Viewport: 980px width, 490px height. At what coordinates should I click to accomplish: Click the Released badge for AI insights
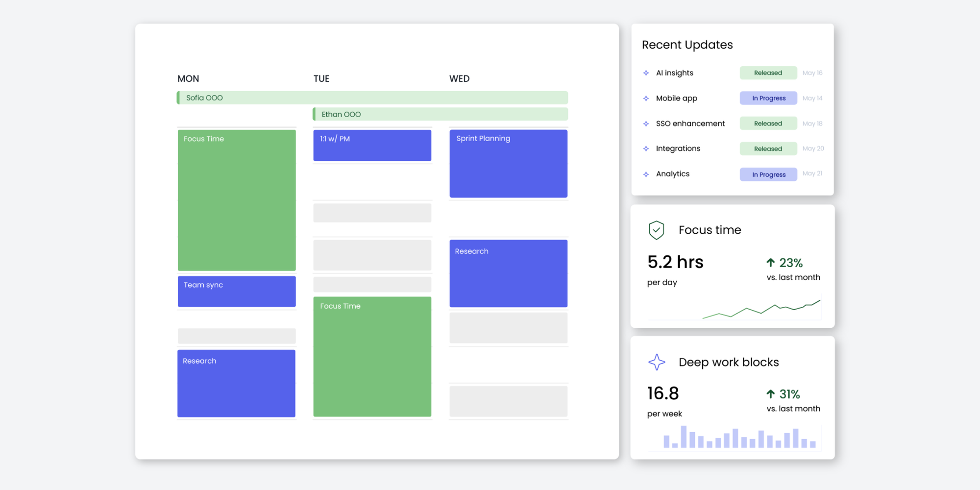(768, 73)
